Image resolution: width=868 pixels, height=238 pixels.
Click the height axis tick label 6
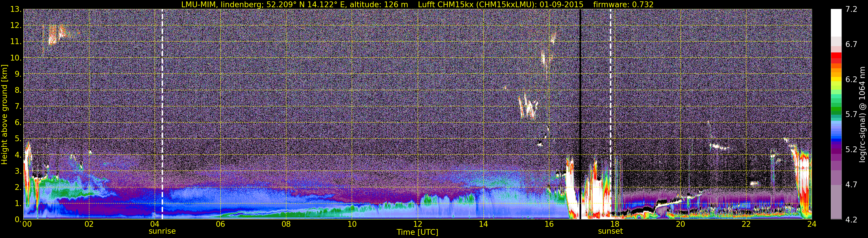(18, 122)
